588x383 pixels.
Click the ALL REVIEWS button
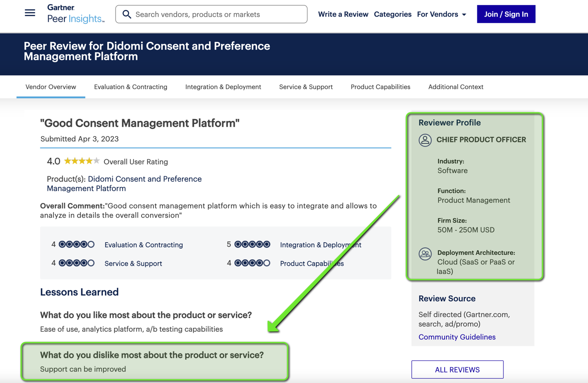tap(457, 370)
